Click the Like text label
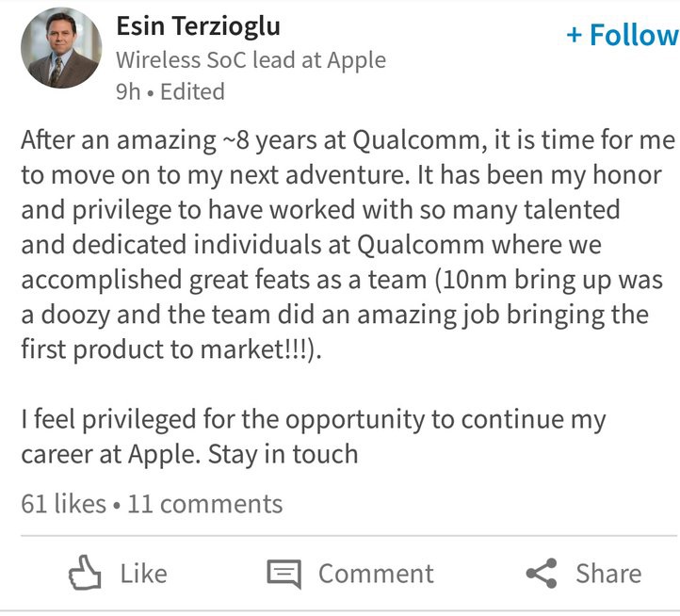This screenshot has height=616, width=680. point(143,574)
